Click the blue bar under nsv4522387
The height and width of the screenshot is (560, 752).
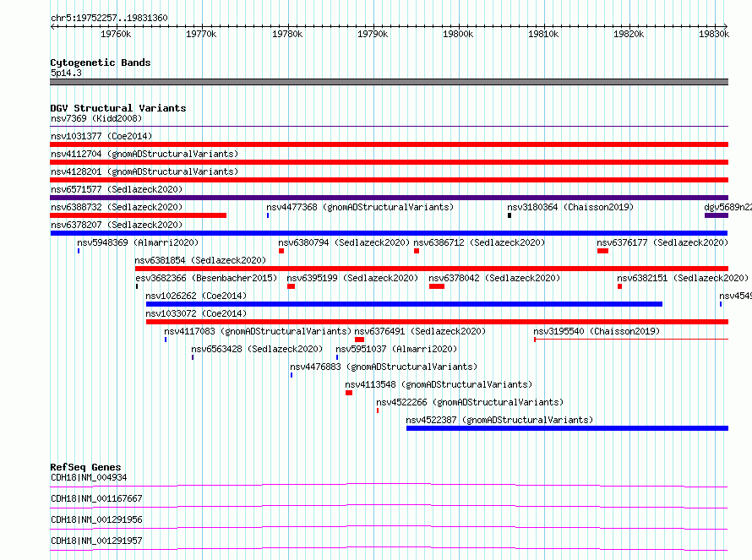tap(567, 428)
